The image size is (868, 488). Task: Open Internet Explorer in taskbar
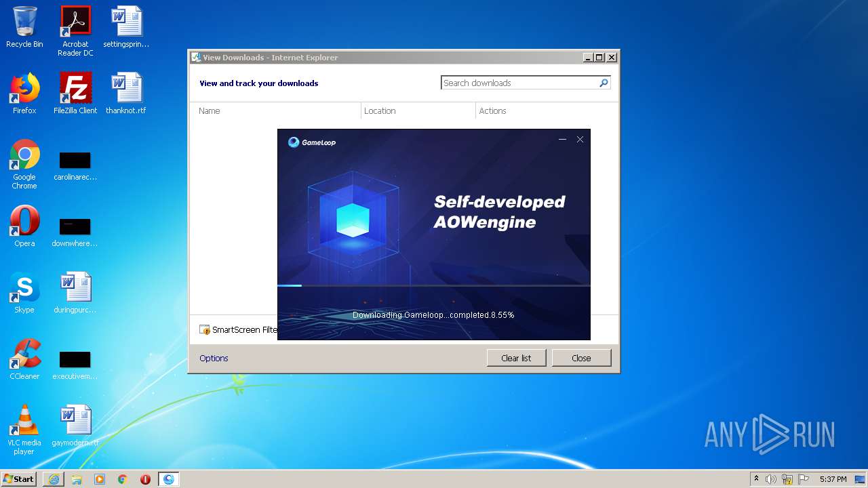pyautogui.click(x=54, y=479)
